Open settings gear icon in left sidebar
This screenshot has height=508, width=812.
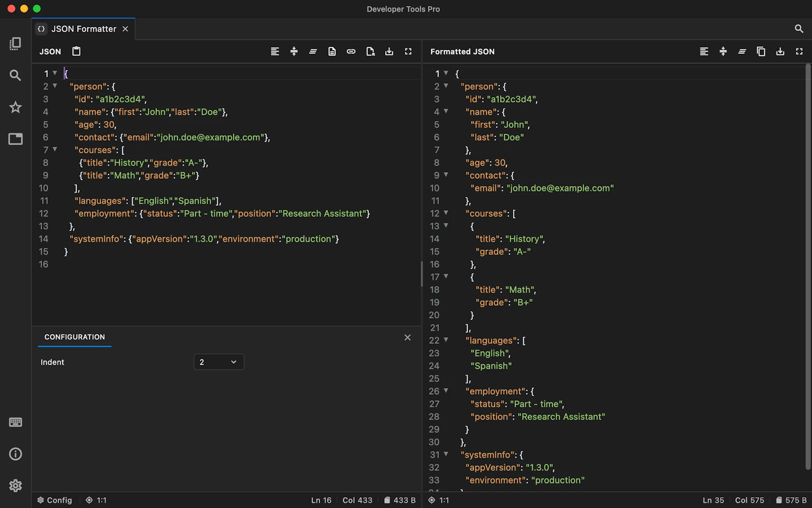click(x=15, y=486)
